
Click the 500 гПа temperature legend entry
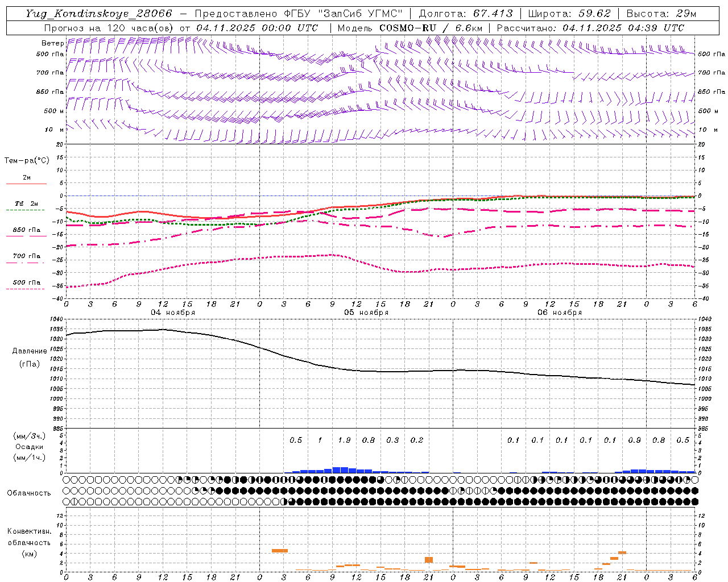click(27, 282)
